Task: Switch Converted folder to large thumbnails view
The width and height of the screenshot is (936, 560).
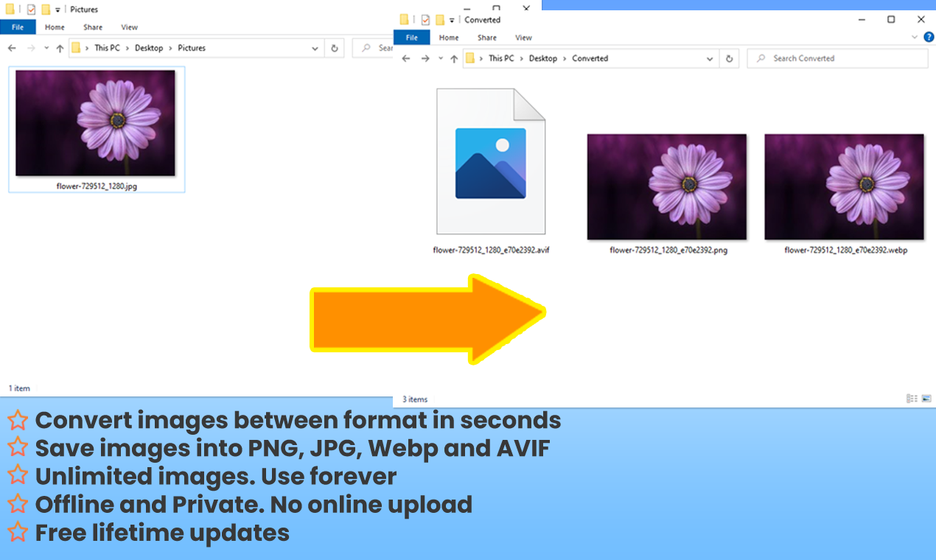Action: tap(925, 399)
